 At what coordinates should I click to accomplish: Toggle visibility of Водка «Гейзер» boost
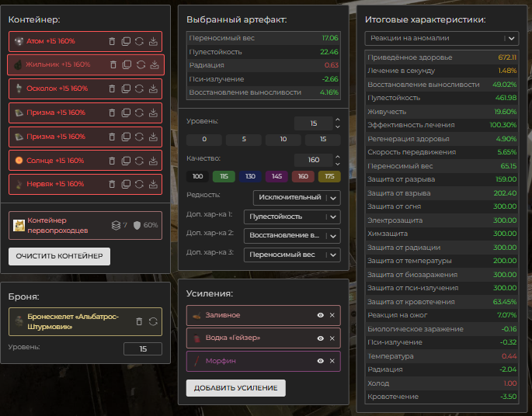320,338
